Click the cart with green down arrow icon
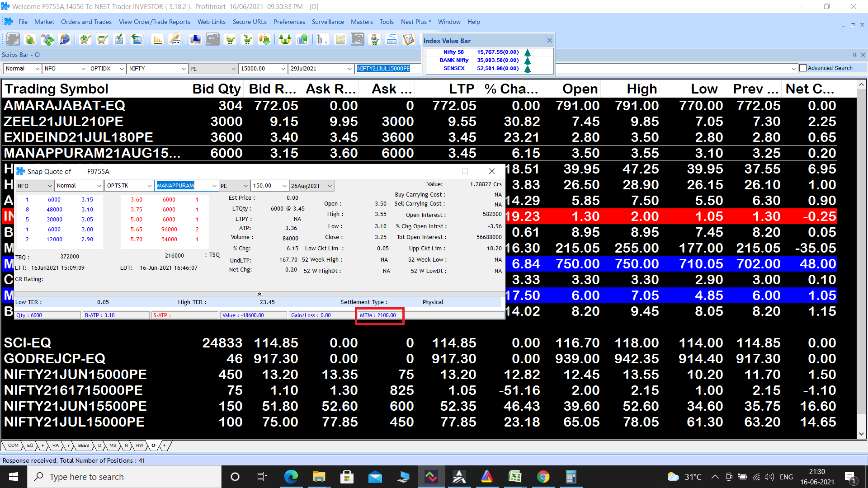The image size is (868, 488). (248, 40)
